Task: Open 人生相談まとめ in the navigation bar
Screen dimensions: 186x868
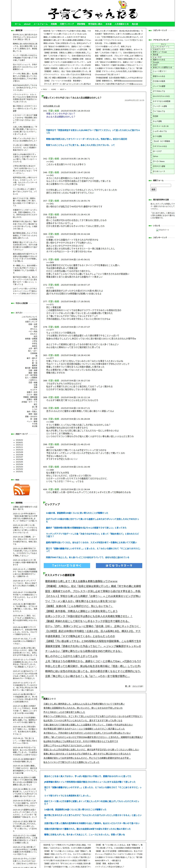Action: pos(122,24)
